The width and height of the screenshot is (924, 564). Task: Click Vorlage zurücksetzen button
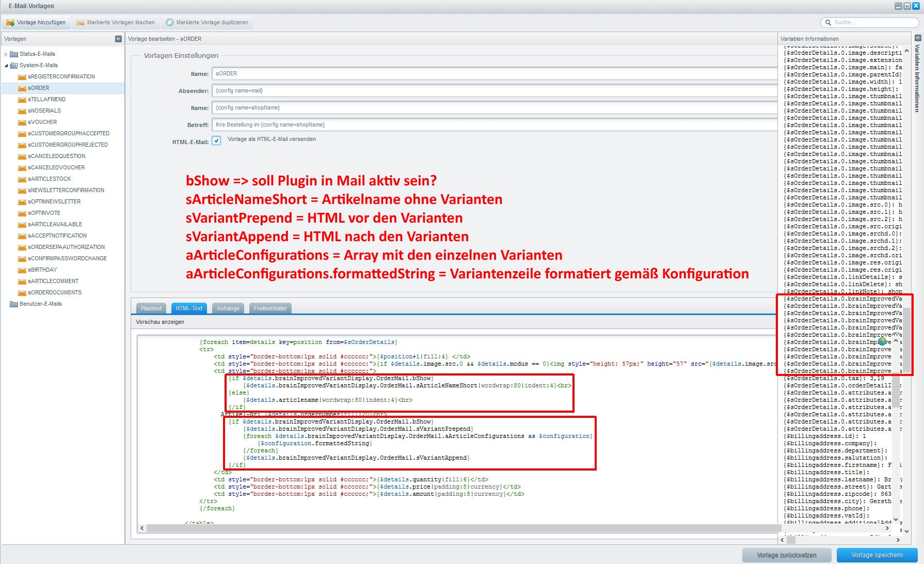[x=787, y=555]
